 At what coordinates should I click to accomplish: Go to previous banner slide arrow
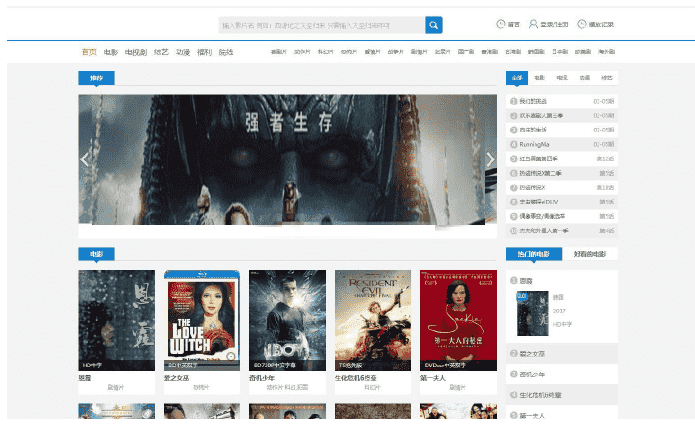[85, 159]
